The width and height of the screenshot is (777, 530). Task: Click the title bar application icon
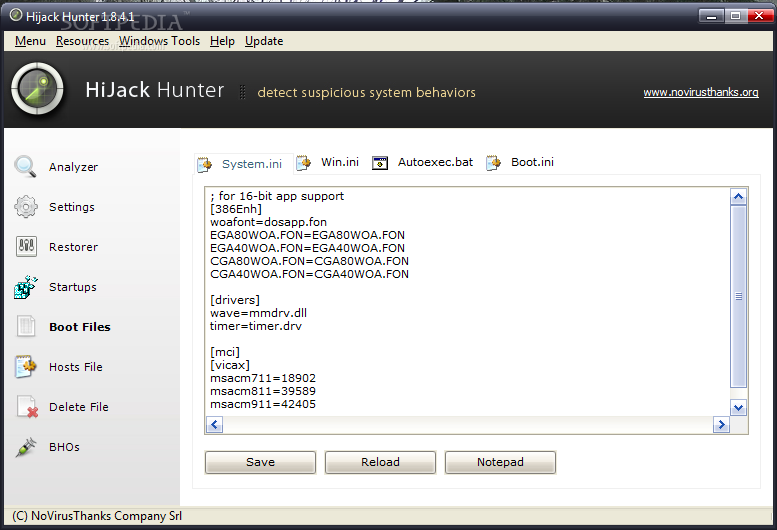16,15
